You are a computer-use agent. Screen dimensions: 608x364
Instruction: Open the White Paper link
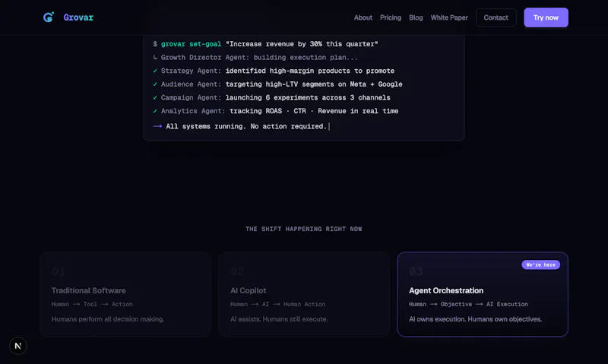(x=449, y=17)
